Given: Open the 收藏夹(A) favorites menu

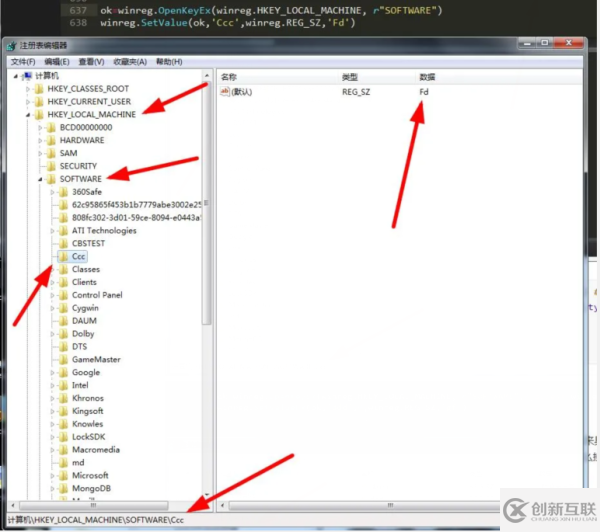Looking at the screenshot, I should tap(130, 62).
